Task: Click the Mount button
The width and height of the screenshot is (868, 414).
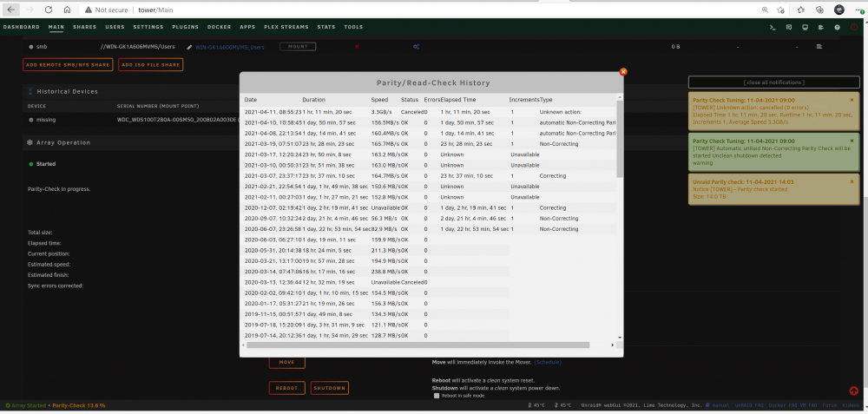Action: click(x=298, y=47)
